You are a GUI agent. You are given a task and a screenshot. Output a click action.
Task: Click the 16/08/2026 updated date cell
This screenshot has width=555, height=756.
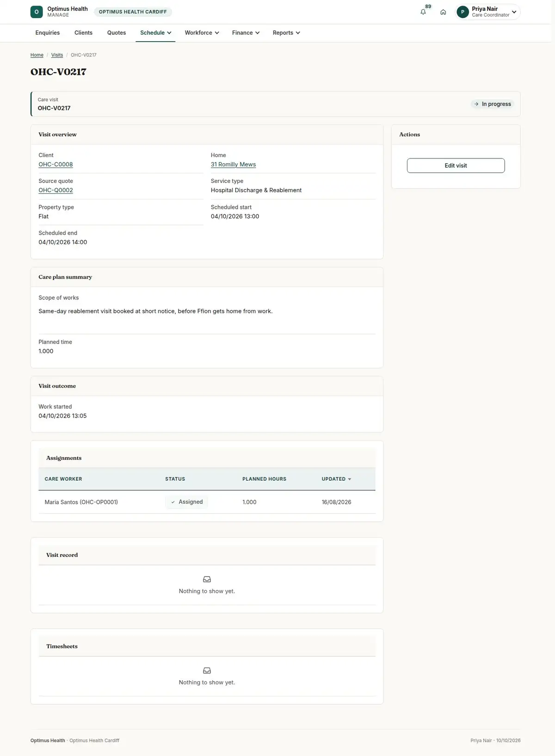[337, 502]
